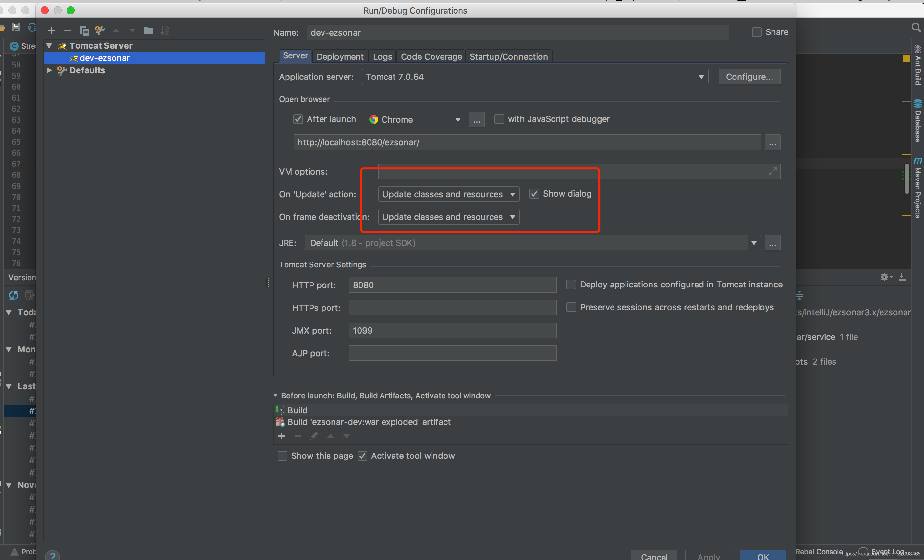Switch to the Code Coverage tab
Viewport: 924px width, 560px height.
(x=431, y=57)
